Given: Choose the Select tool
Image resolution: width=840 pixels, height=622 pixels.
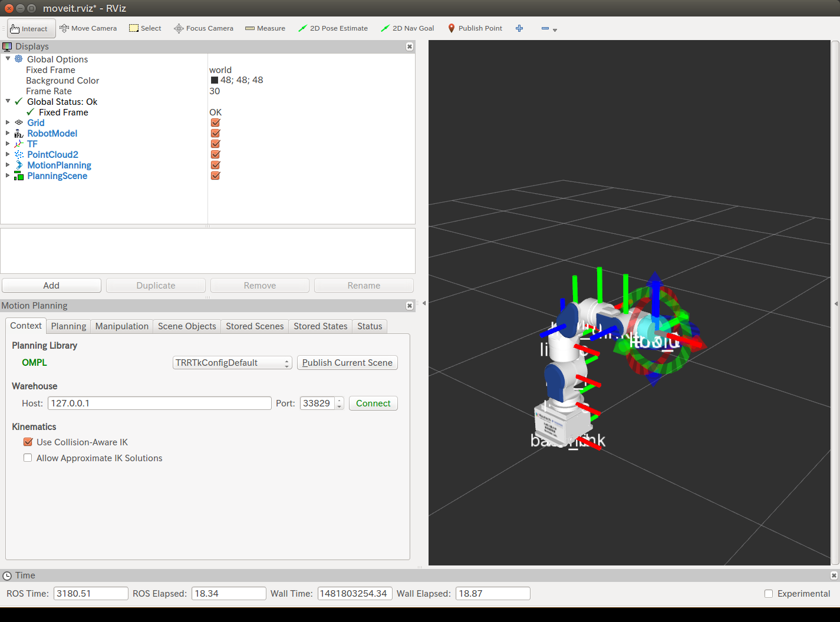Looking at the screenshot, I should coord(145,28).
